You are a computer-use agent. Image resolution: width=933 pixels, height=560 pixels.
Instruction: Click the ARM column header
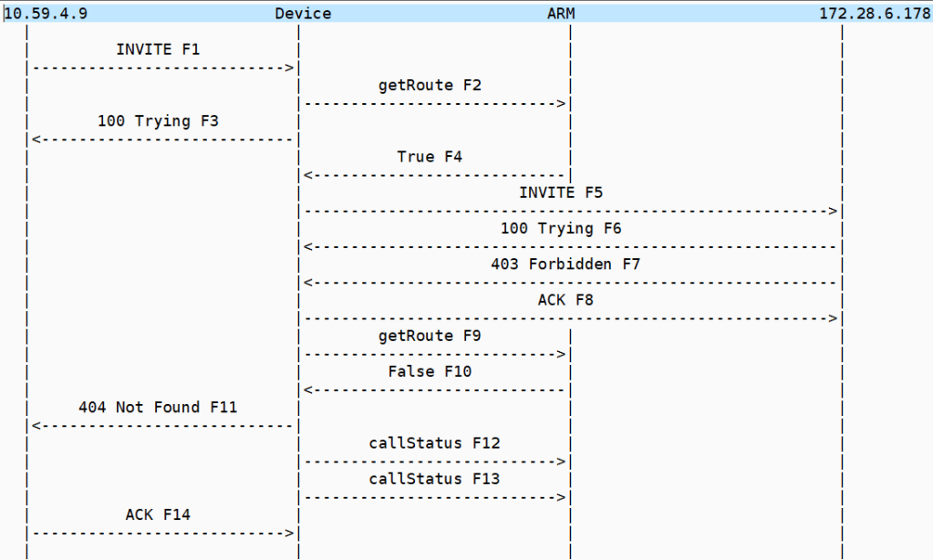point(561,14)
